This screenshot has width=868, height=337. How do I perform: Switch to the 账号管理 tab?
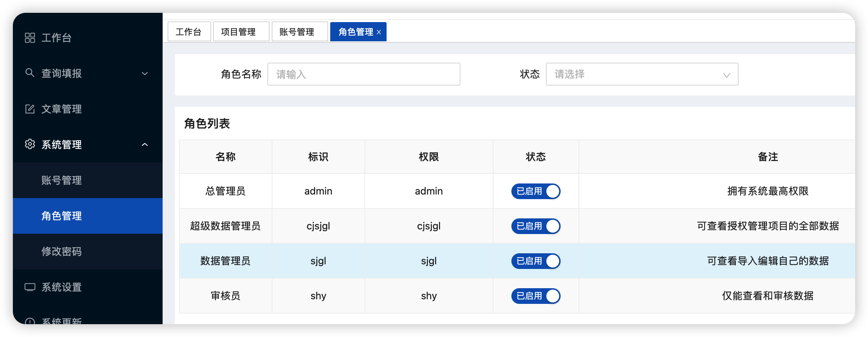[x=300, y=32]
